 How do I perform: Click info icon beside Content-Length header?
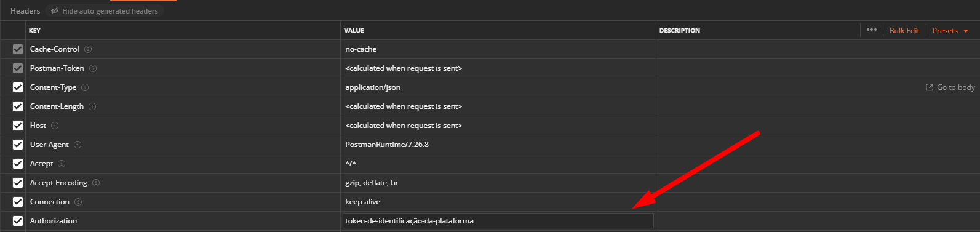[92, 106]
